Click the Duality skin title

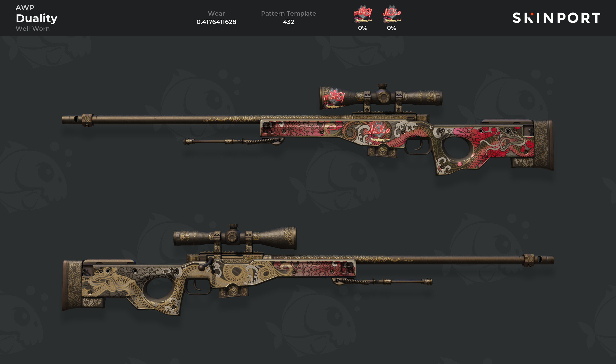click(37, 18)
